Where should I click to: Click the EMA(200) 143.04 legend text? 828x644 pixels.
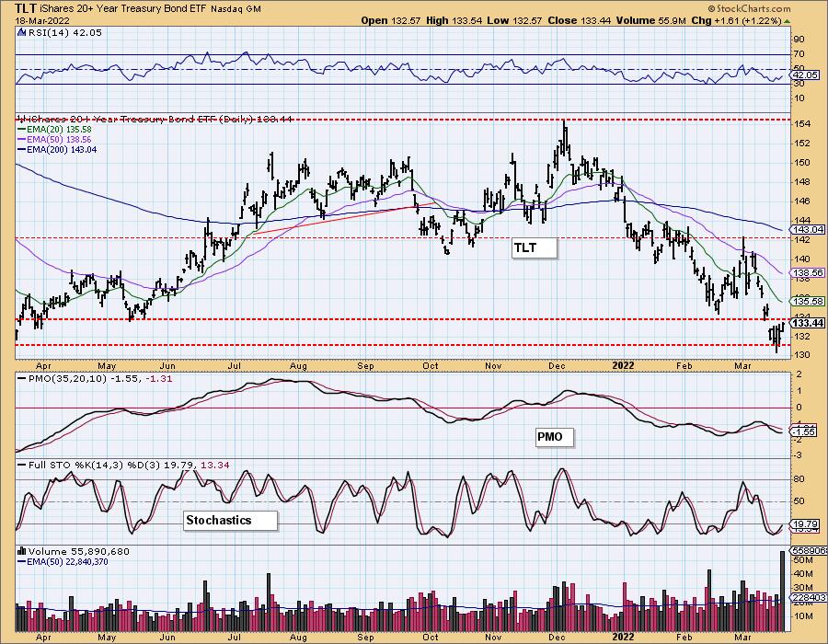(x=62, y=149)
